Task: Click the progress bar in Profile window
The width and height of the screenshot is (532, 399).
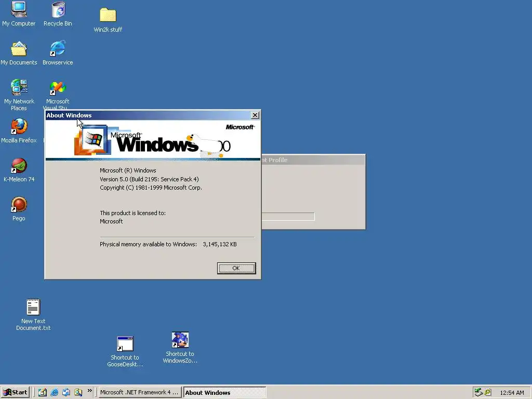Action: click(x=288, y=217)
